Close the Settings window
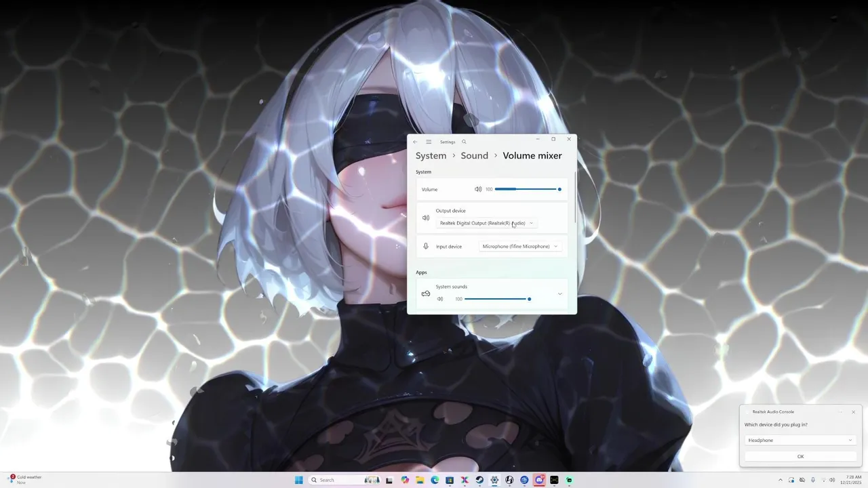The image size is (868, 488). (x=569, y=139)
